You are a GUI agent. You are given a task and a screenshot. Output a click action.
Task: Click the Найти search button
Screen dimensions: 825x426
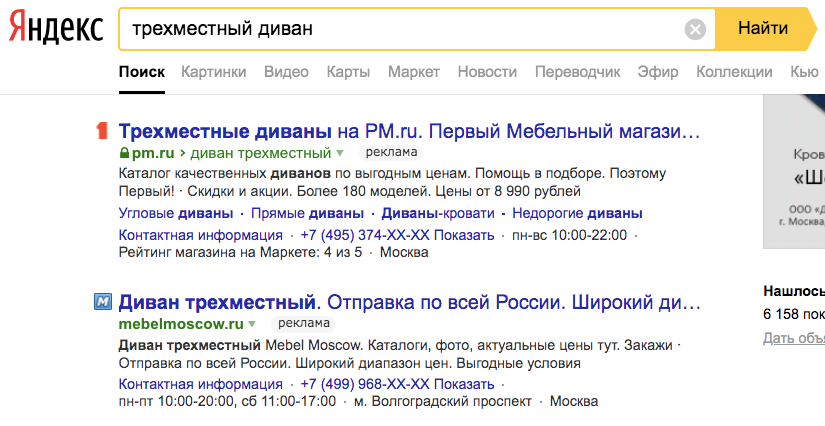(762, 29)
